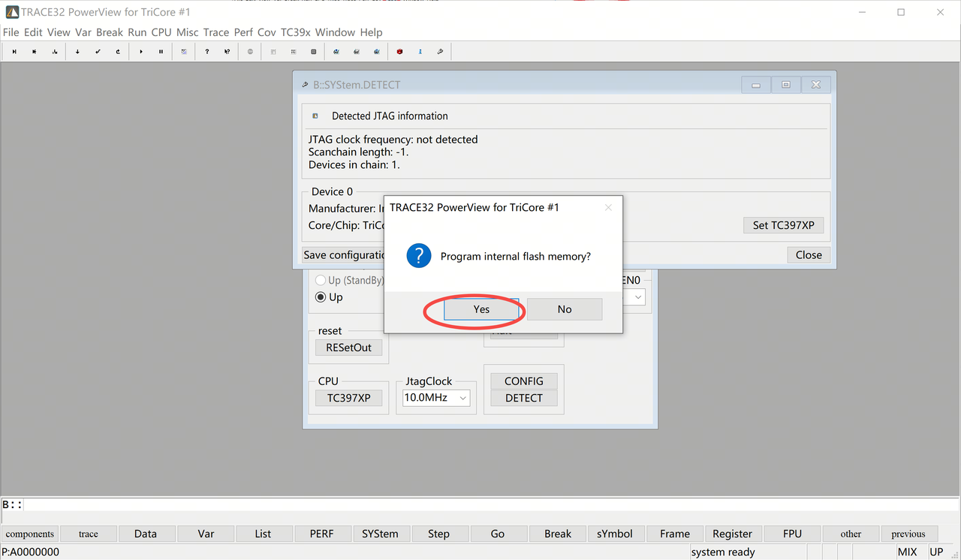Click the Go softkey

(498, 534)
